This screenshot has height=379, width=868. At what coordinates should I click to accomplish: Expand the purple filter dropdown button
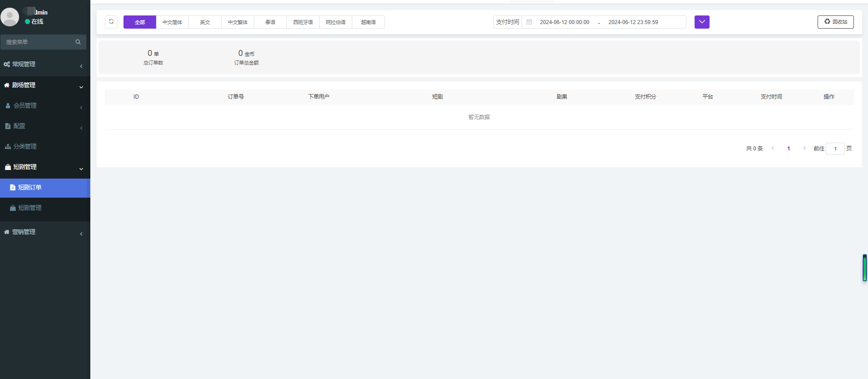pos(702,22)
